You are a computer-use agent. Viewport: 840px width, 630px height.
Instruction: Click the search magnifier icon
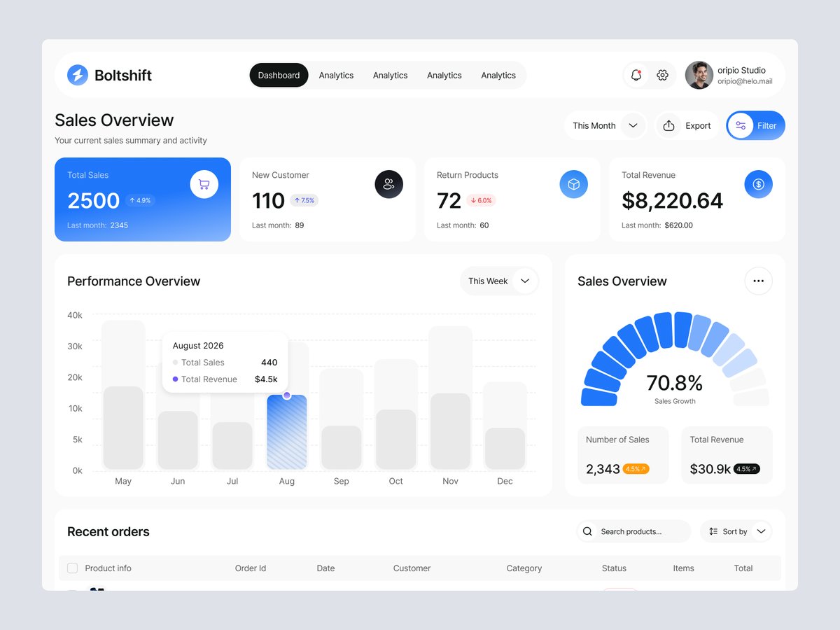(587, 531)
